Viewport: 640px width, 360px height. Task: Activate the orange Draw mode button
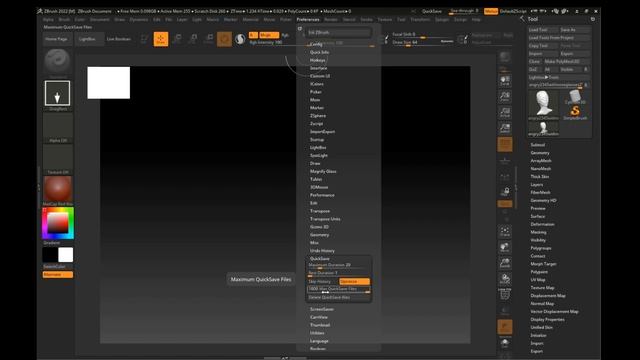(x=161, y=39)
